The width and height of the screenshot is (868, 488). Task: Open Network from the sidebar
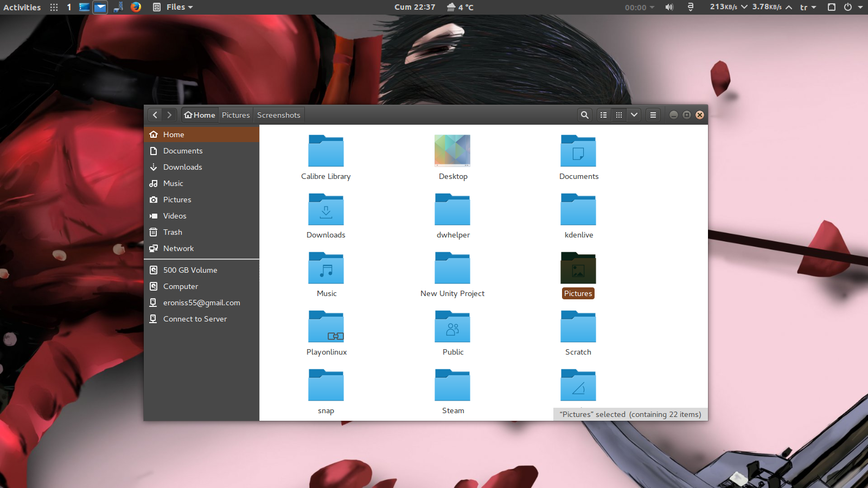pos(201,248)
